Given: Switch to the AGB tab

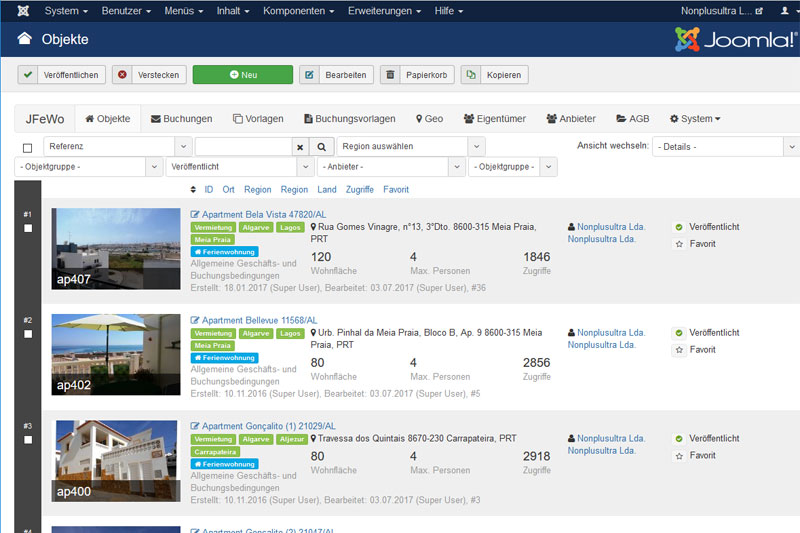Looking at the screenshot, I should (x=633, y=118).
